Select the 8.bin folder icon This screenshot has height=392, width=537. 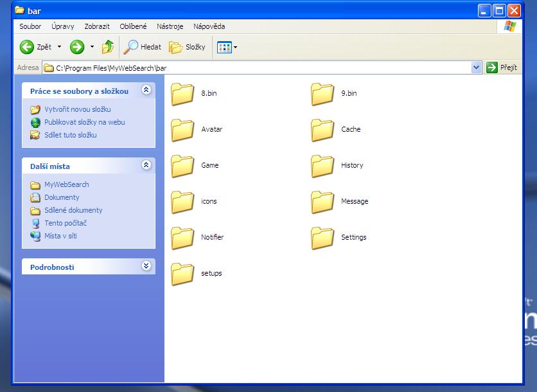coord(183,94)
